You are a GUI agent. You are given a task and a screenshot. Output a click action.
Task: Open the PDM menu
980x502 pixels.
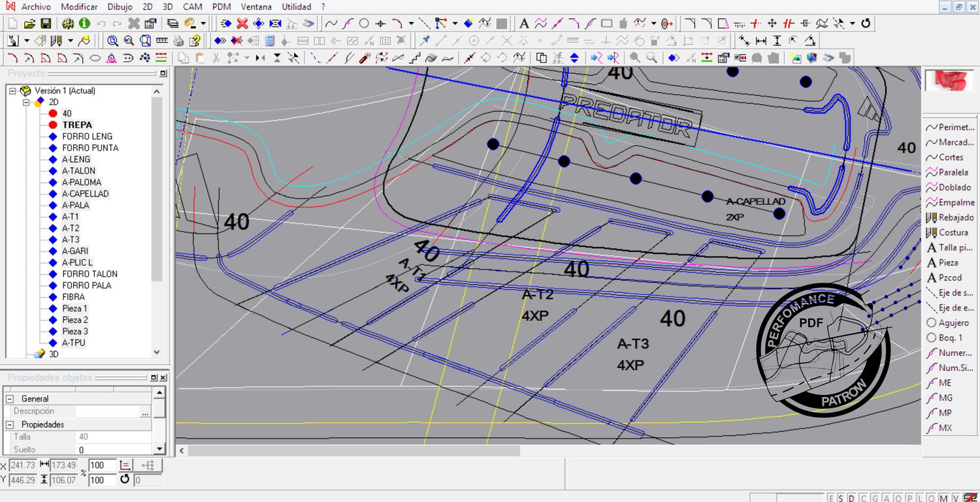(x=221, y=7)
